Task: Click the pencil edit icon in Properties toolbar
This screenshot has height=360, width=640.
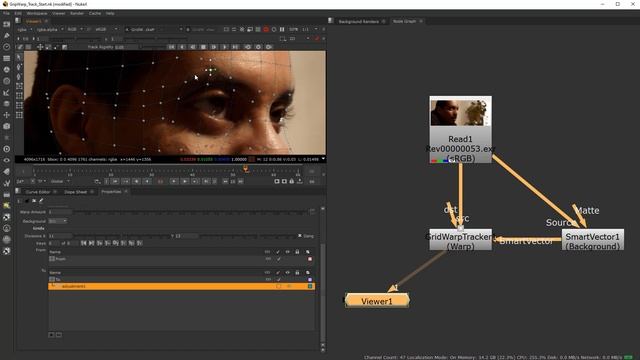Action: tap(41, 201)
